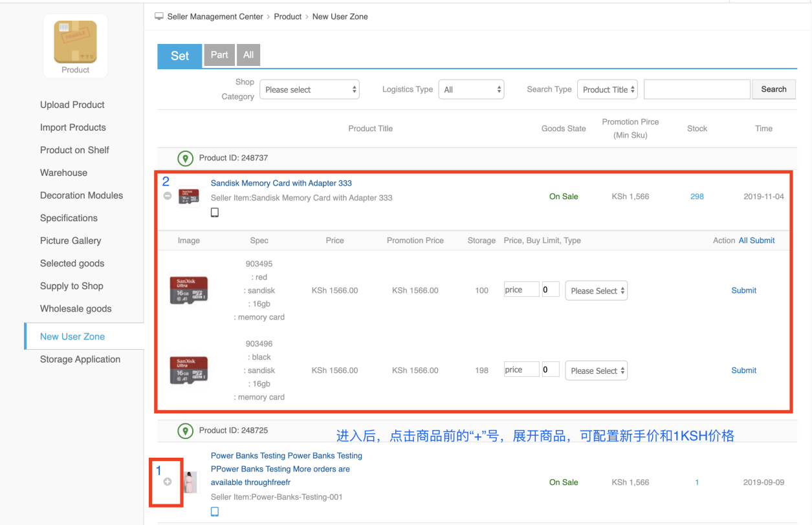Click storage value 198
The image size is (812, 525).
(482, 370)
